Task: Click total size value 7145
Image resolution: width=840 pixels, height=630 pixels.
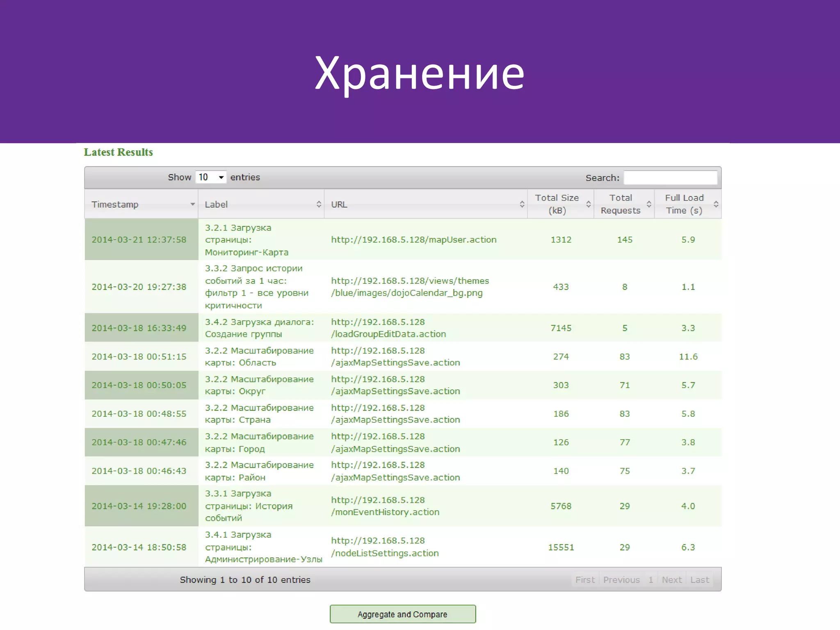Action: point(561,328)
